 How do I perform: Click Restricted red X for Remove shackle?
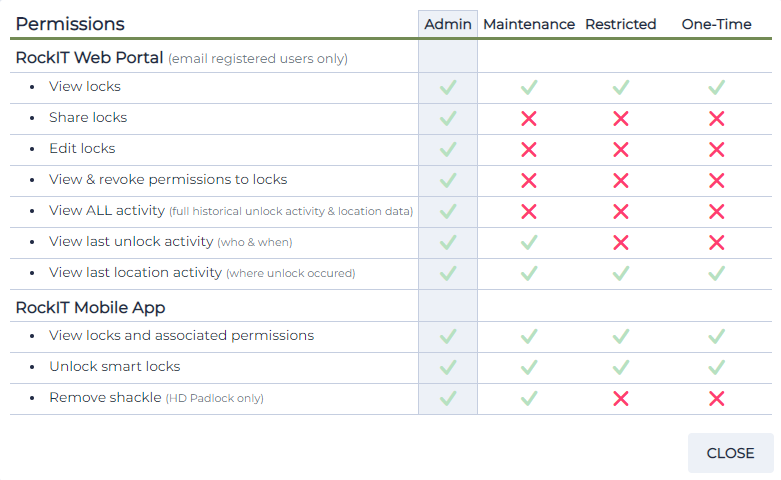pos(621,398)
